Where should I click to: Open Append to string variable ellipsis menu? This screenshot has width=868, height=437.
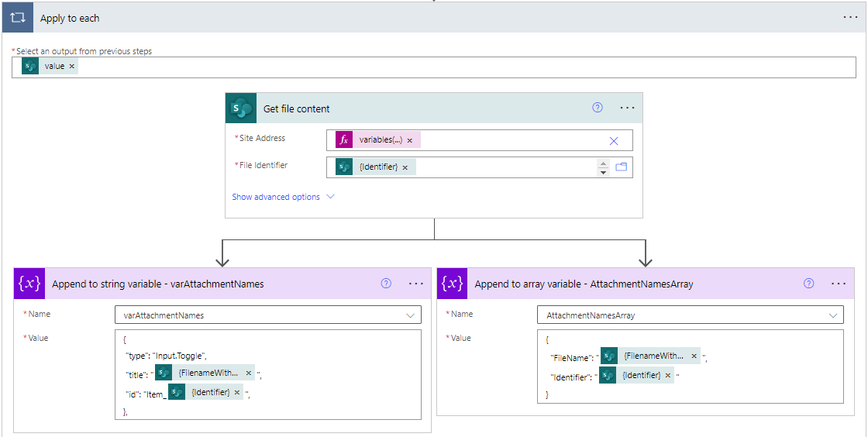416,284
